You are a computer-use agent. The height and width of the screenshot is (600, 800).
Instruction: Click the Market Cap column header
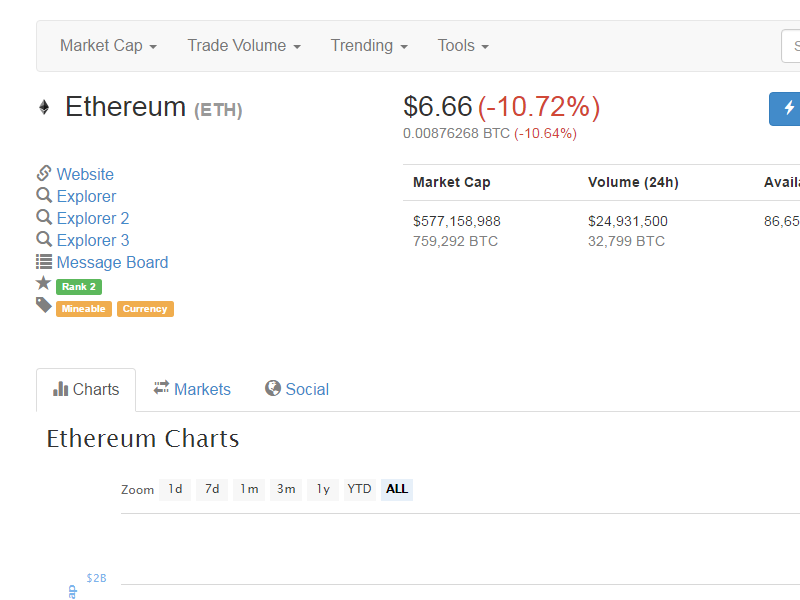[452, 182]
